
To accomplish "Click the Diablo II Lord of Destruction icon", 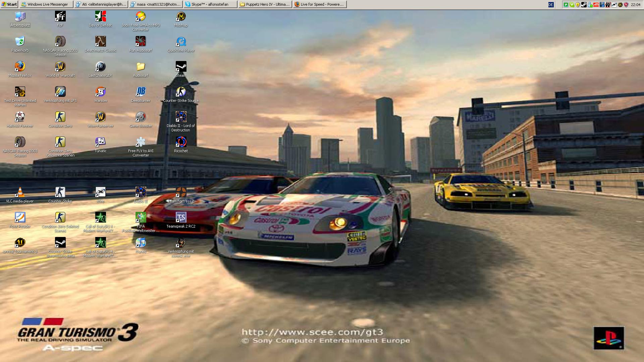I will coord(181,117).
